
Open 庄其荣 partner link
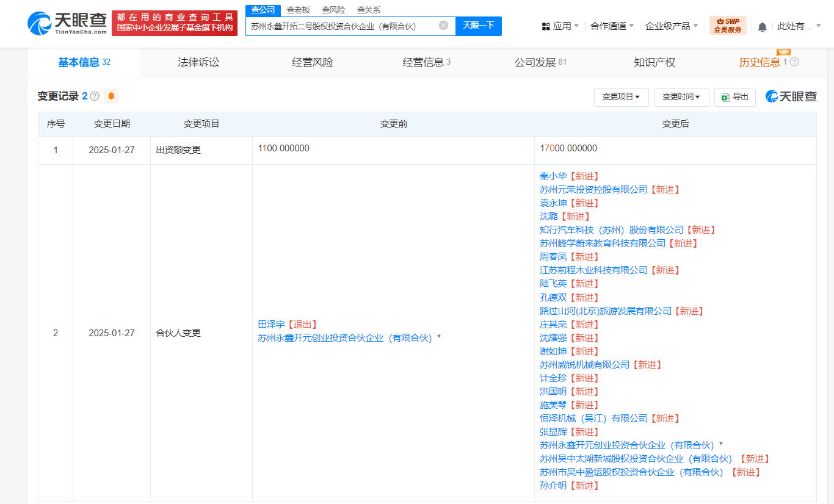tap(553, 325)
